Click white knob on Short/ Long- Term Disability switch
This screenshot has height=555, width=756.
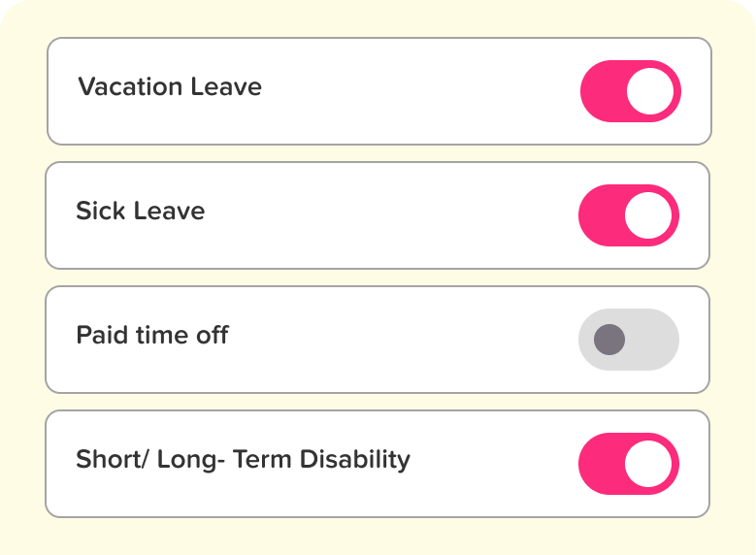[x=648, y=464]
